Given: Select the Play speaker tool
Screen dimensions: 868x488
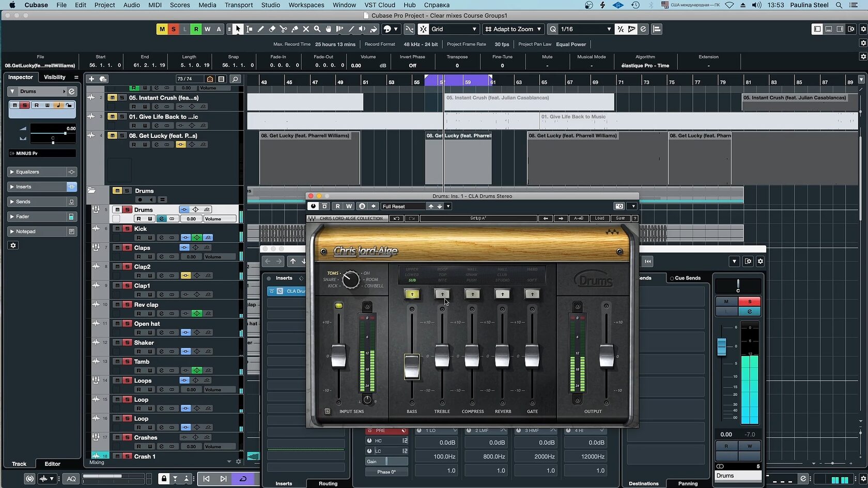Looking at the screenshot, I should [362, 29].
